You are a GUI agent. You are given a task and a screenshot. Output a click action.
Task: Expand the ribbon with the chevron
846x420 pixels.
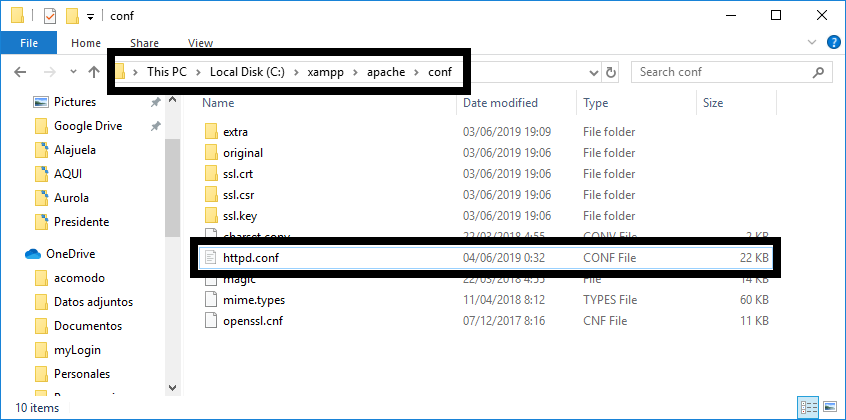tap(811, 43)
